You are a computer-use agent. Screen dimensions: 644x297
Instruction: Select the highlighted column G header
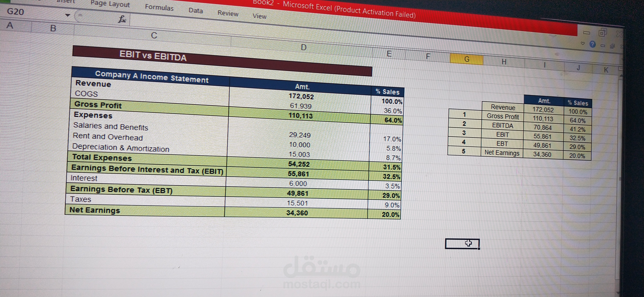click(467, 59)
